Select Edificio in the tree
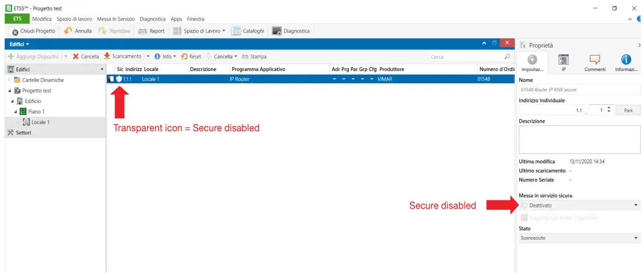The height and width of the screenshot is (278, 644). (x=33, y=101)
